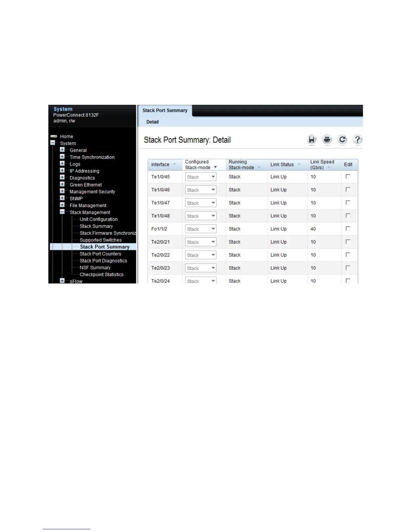Image resolution: width=411 pixels, height=532 pixels.
Task: Expand the Green Ethernet node
Action: click(62, 184)
